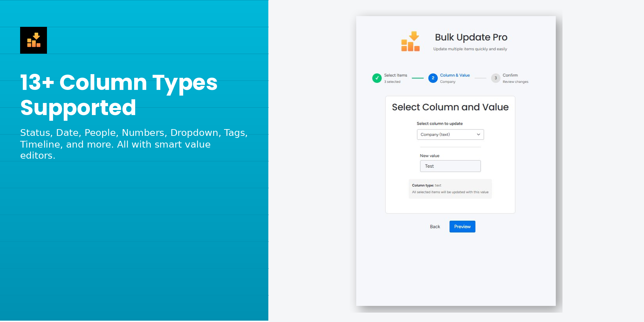This screenshot has height=322, width=644.
Task: Focus the New value field containing Test
Action: coord(450,166)
